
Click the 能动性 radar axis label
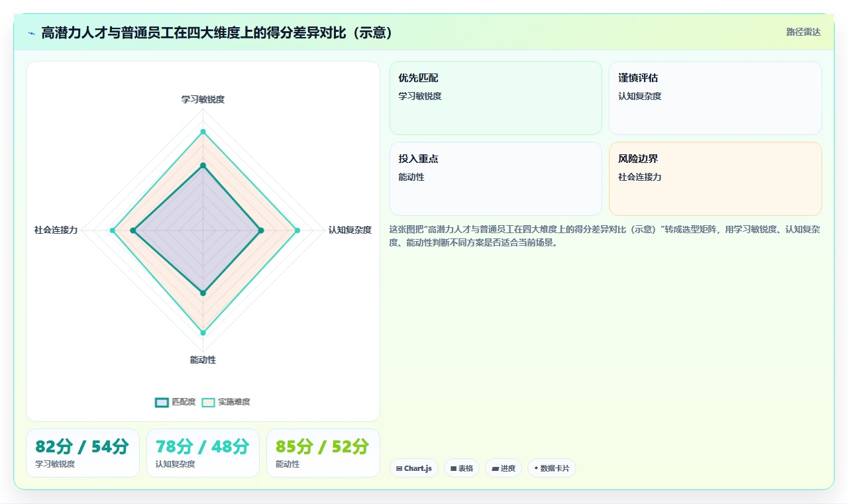point(203,360)
